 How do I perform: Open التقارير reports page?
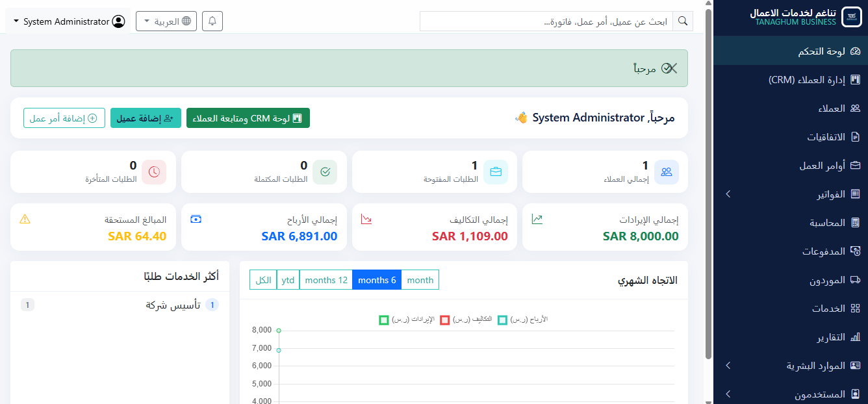click(x=791, y=337)
